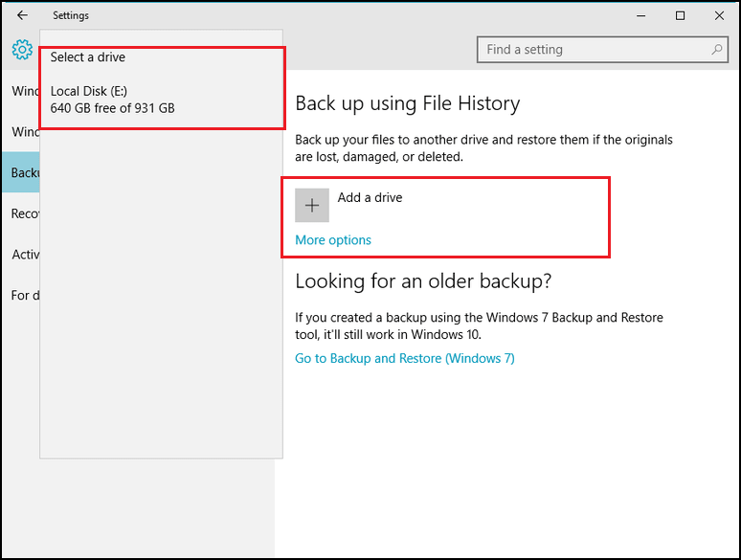Click the Settings gear icon

pos(22,50)
